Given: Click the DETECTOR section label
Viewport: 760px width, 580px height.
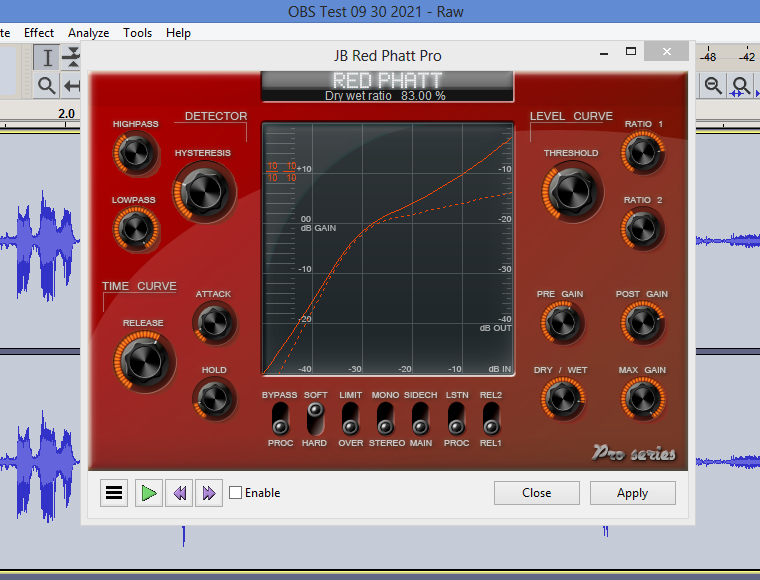Looking at the screenshot, I should point(216,116).
